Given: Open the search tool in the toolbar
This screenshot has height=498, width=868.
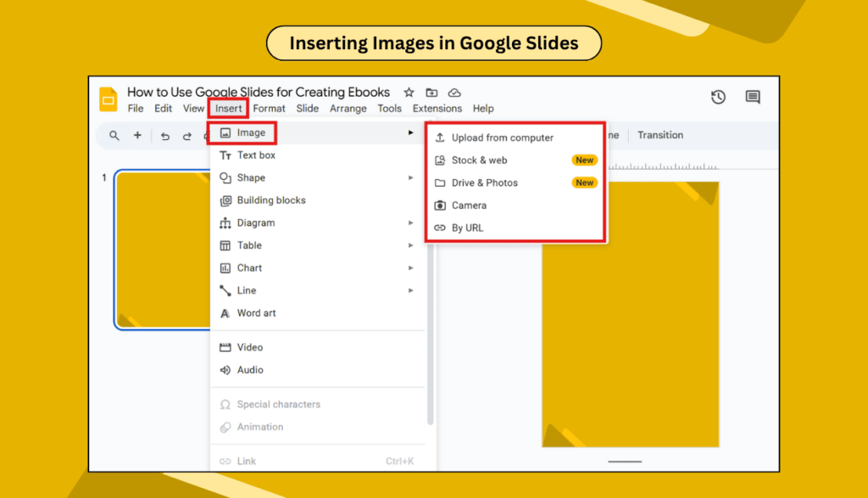Looking at the screenshot, I should click(x=114, y=135).
